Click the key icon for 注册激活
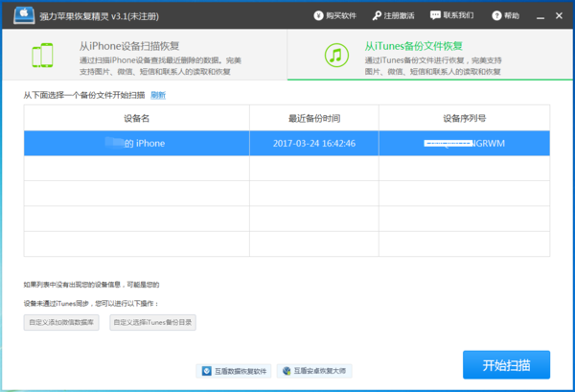 377,15
